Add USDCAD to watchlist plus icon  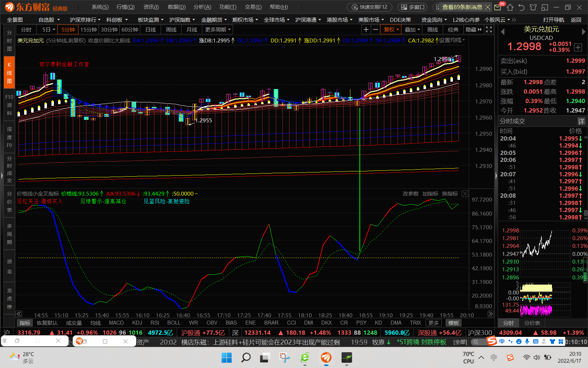[578, 48]
